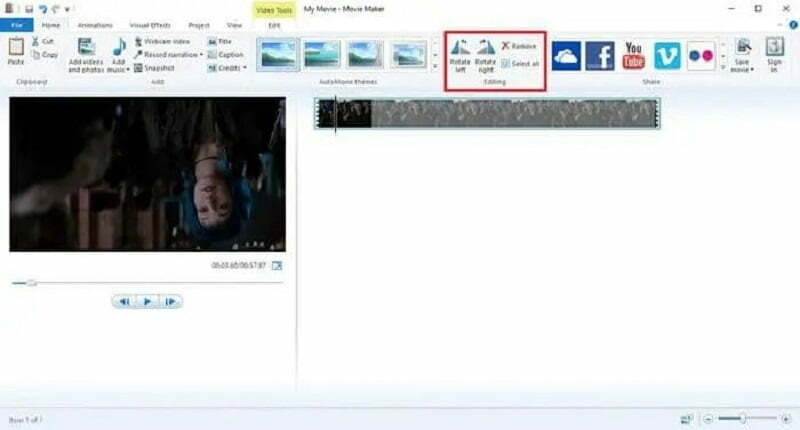Click Remove in Editing group
The height and width of the screenshot is (430, 800).
519,46
